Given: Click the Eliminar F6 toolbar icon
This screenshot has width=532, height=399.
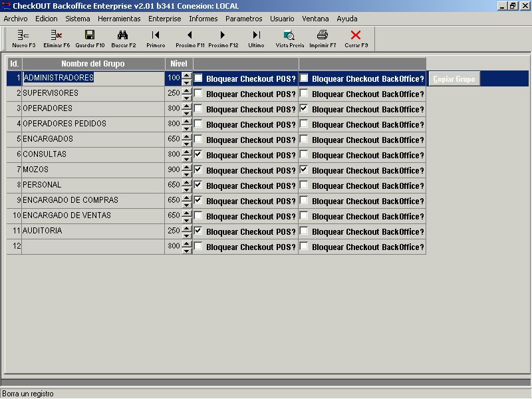Looking at the screenshot, I should pos(57,39).
